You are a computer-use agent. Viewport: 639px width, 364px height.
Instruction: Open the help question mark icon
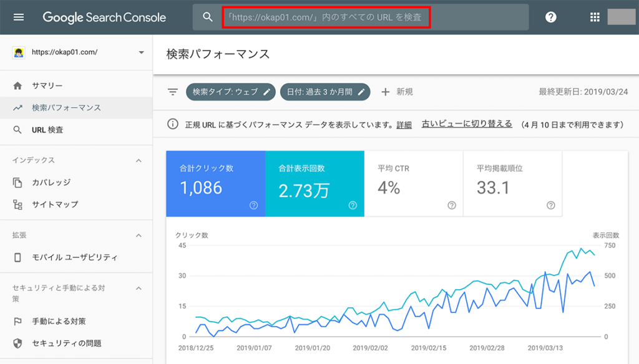(x=550, y=17)
